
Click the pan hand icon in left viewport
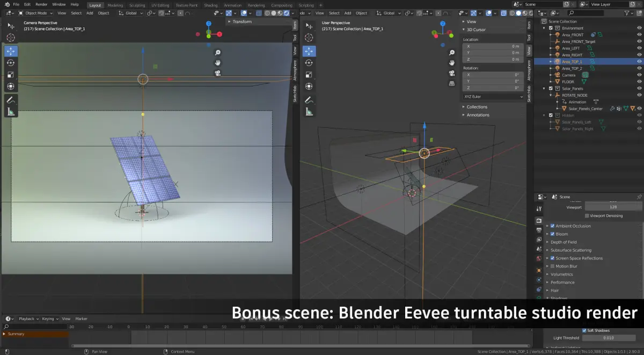coord(218,63)
